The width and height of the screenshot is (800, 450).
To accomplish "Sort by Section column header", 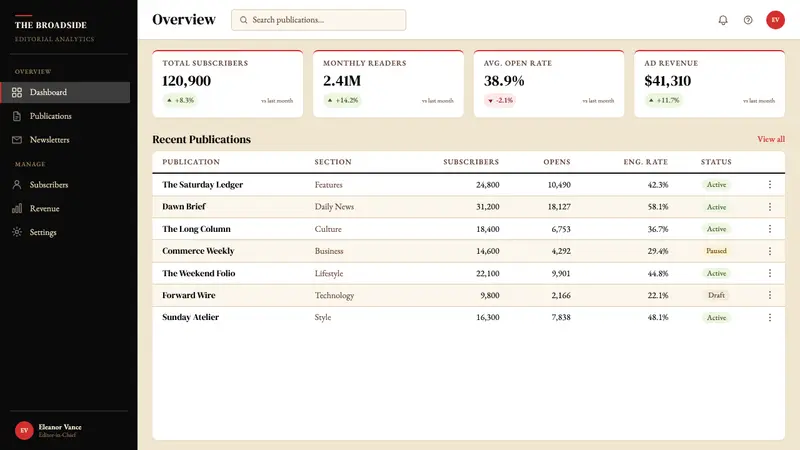I will [333, 162].
